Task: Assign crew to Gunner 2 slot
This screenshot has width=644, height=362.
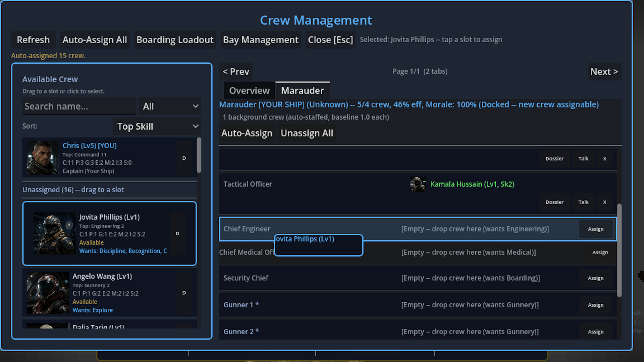Action: coord(596,332)
